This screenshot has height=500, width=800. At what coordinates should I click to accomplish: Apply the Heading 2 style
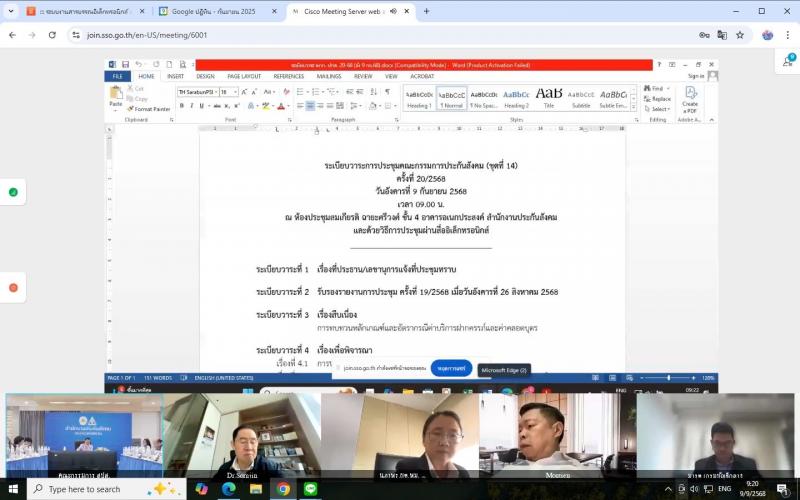[x=516, y=98]
